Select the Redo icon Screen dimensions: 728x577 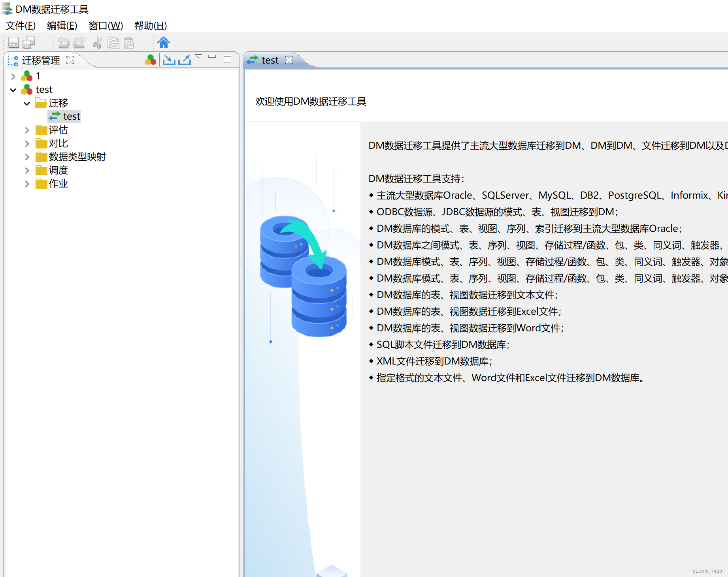(79, 42)
